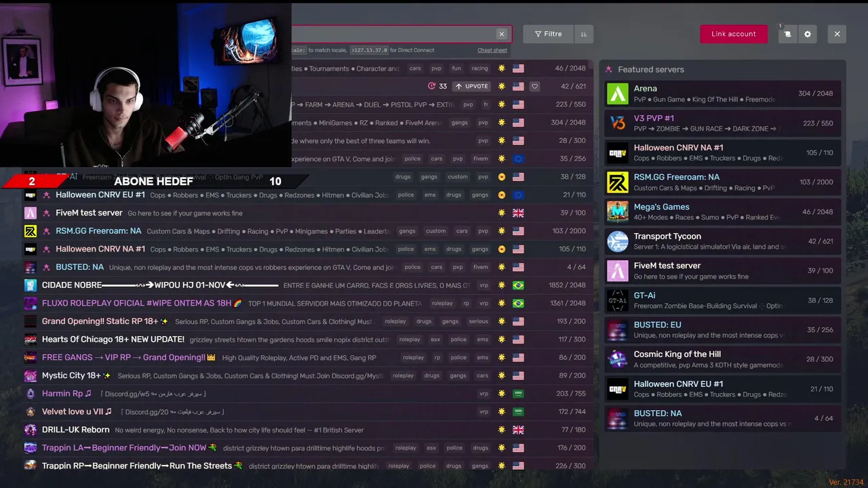Open Mega's Games in Featured servers
Screen dimensions: 868x488
tap(723, 211)
